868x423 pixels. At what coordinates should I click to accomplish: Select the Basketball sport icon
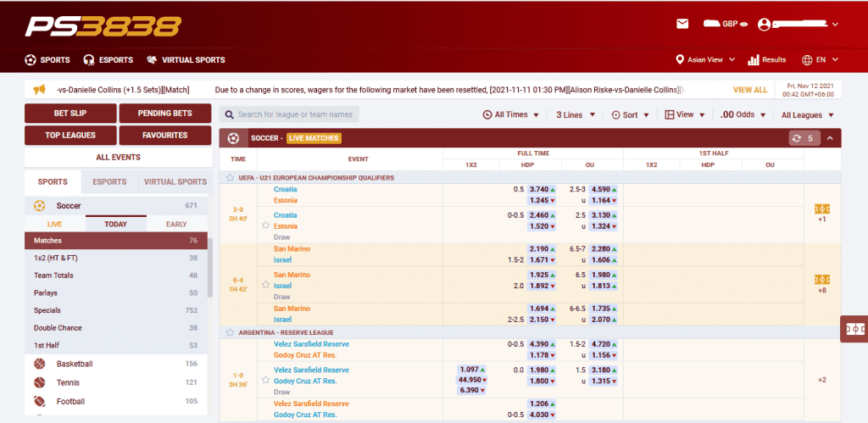point(40,364)
